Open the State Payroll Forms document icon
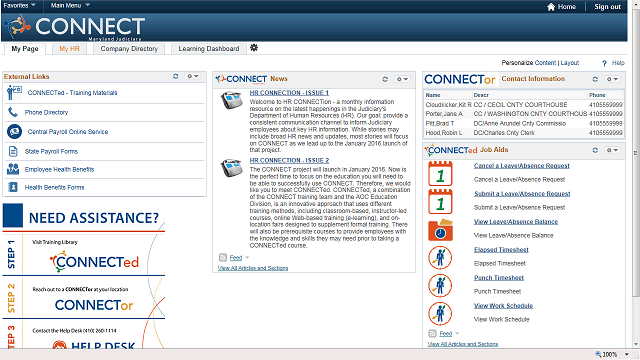 pos(13,151)
